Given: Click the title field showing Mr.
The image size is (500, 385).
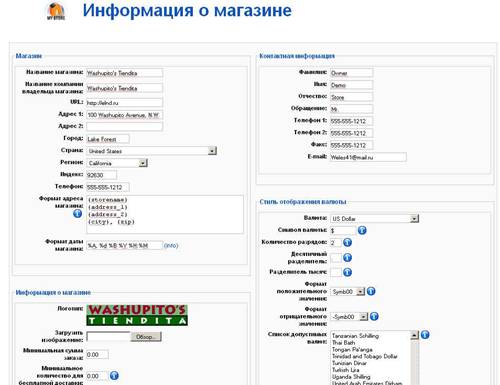Looking at the screenshot, I should coord(351,109).
